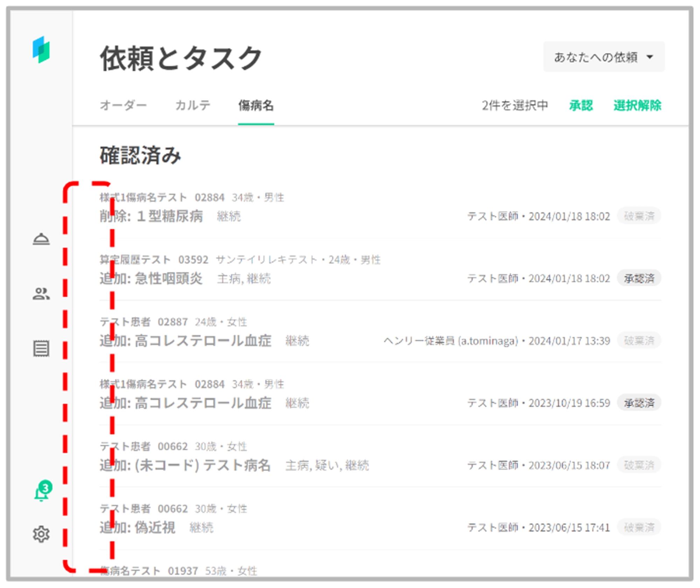This screenshot has height=588, width=700.
Task: Open notifications bell with 3 badge
Action: coord(42,493)
